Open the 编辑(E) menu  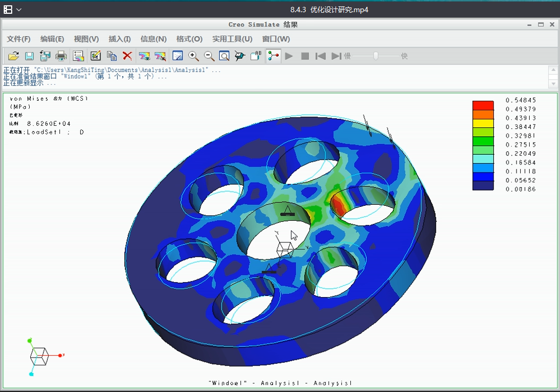[52, 39]
